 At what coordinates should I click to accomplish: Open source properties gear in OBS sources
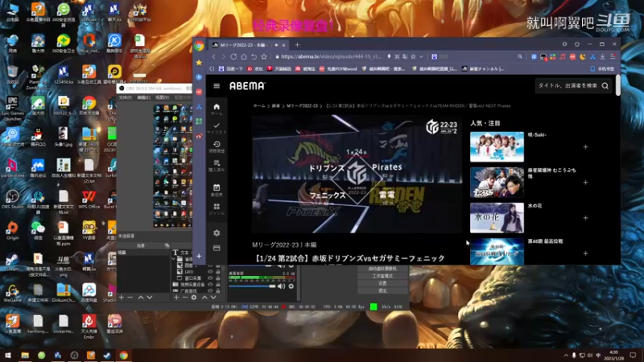click(194, 297)
